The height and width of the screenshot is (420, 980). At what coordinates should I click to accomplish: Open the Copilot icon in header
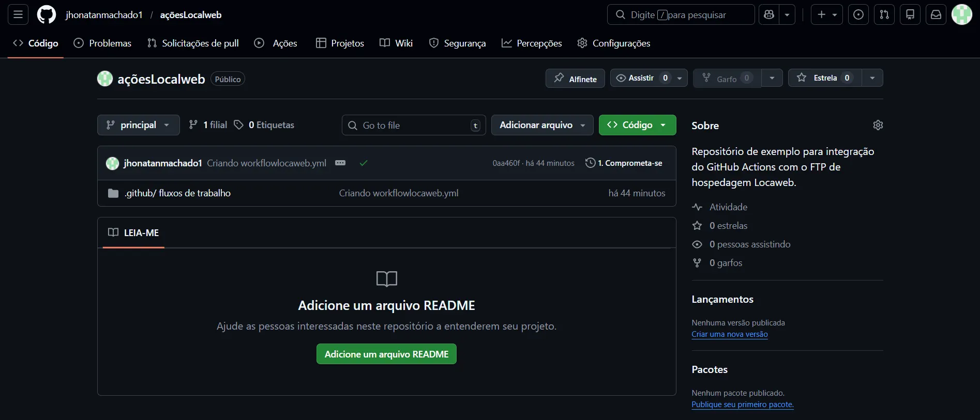(x=769, y=14)
